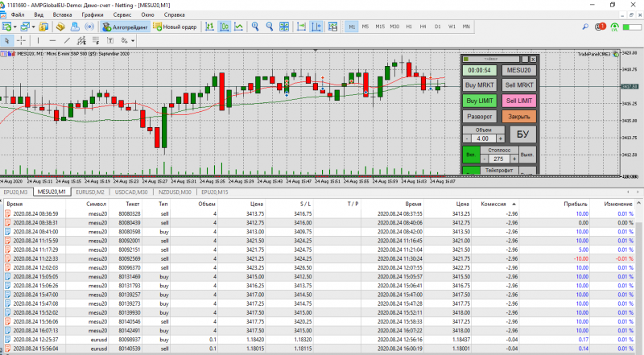Click the orange Закрыть button

pos(518,116)
